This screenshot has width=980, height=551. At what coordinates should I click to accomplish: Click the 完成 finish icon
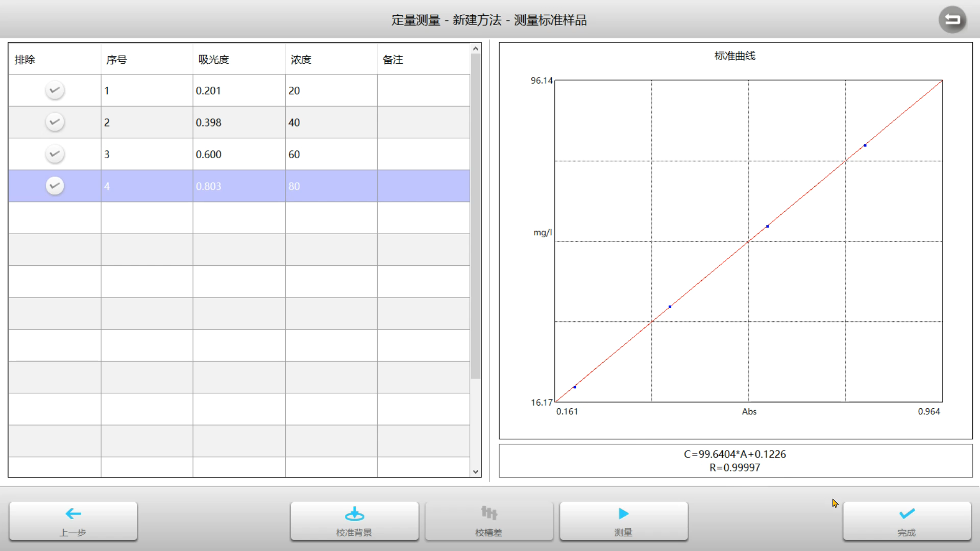click(x=906, y=521)
